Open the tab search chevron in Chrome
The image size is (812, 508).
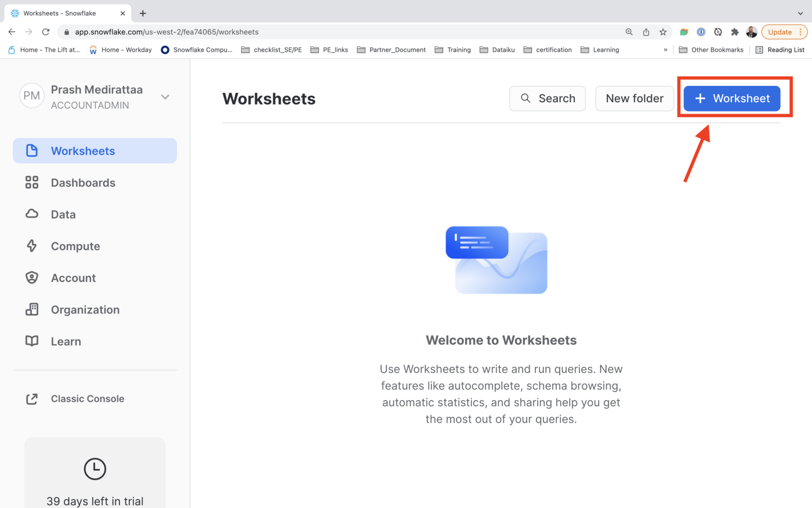point(800,13)
